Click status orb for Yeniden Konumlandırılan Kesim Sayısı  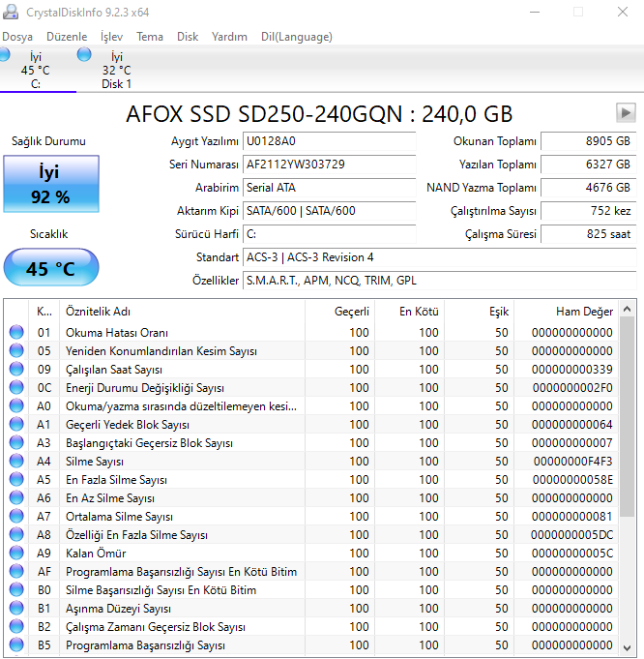16,350
